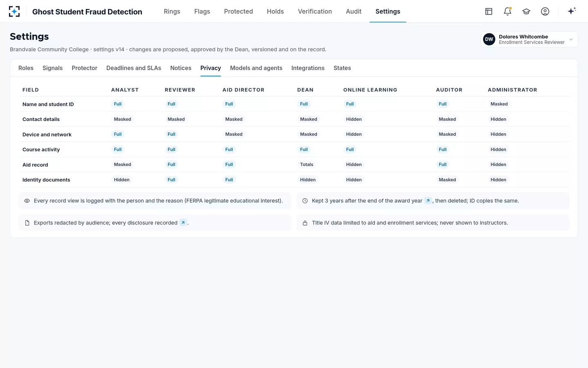The image size is (588, 368).
Task: Click the "Course activity" field label
Action: [x=41, y=150]
